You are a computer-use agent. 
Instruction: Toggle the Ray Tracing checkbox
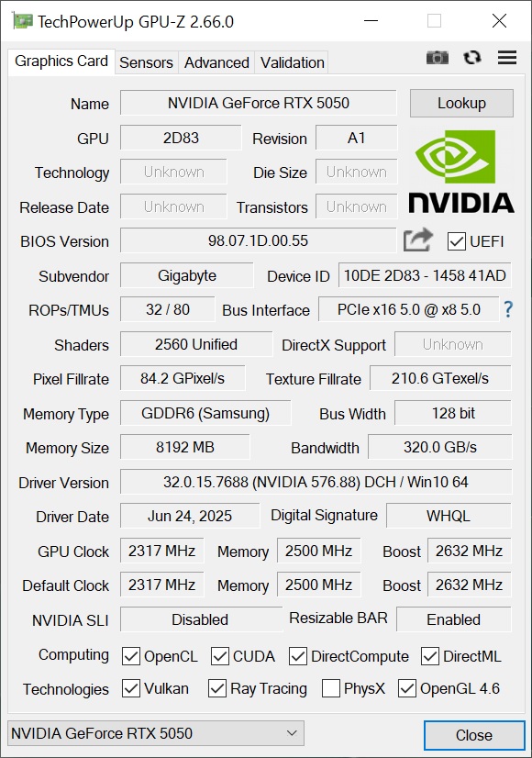pyautogui.click(x=217, y=688)
